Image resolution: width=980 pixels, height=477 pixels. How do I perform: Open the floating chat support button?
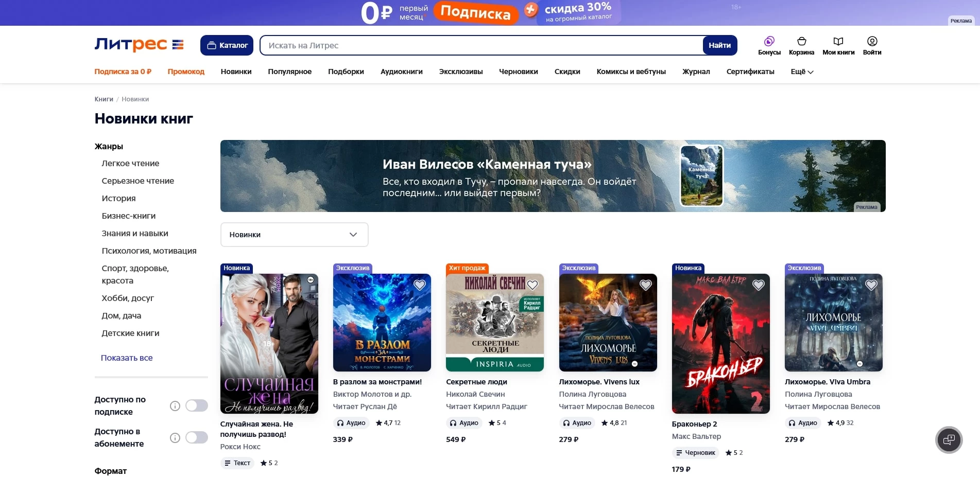[x=949, y=440]
